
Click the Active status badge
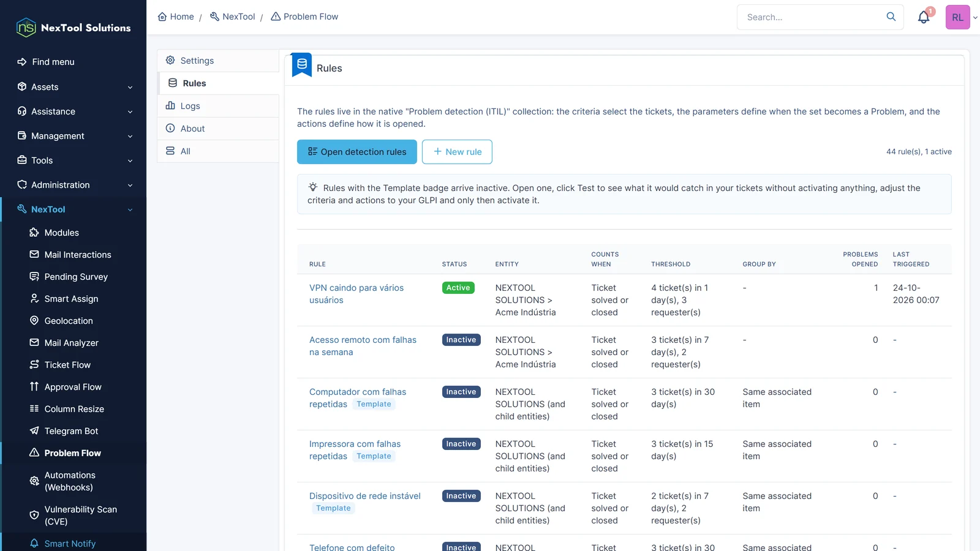click(x=458, y=288)
